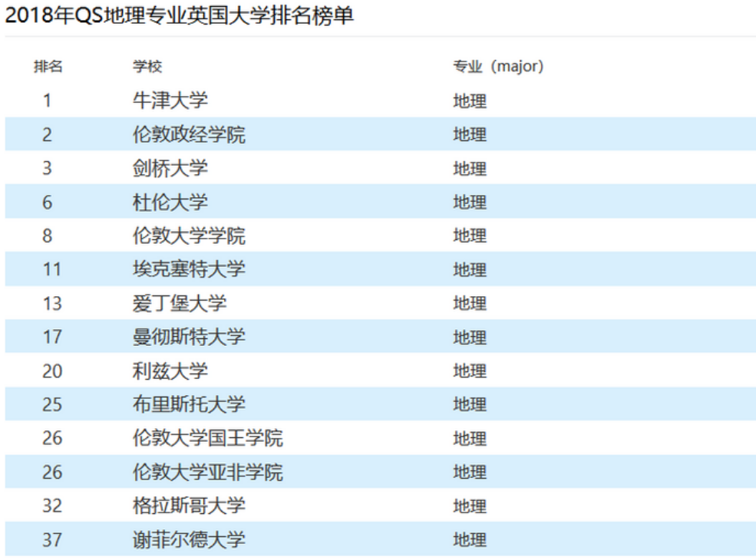756x560 pixels.
Task: Select 伦敦大学学院 school name
Action: [x=189, y=236]
